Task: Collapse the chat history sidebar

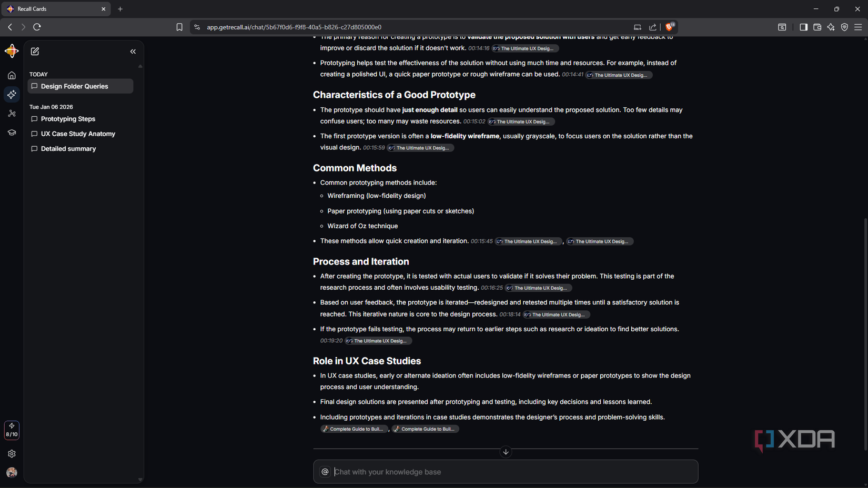Action: 133,52
